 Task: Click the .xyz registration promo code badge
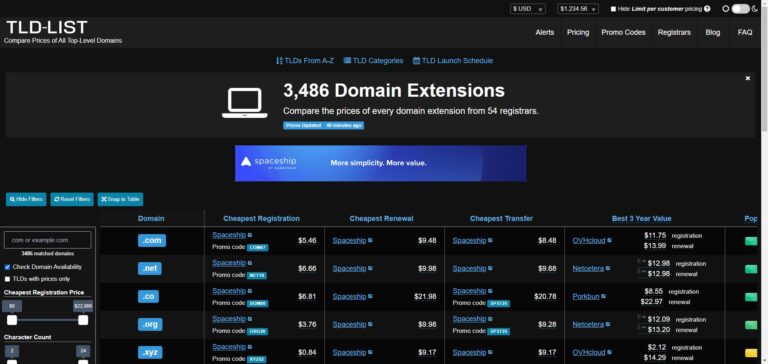tap(257, 359)
